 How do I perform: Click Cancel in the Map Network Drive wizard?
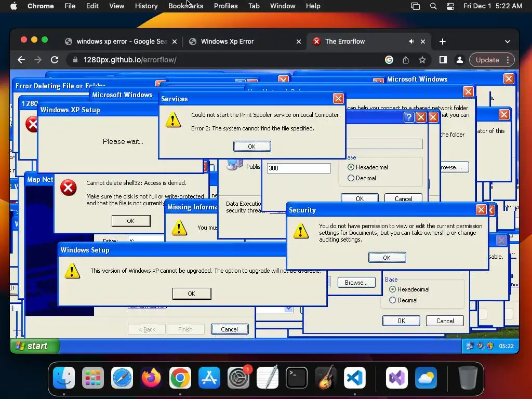point(229,329)
